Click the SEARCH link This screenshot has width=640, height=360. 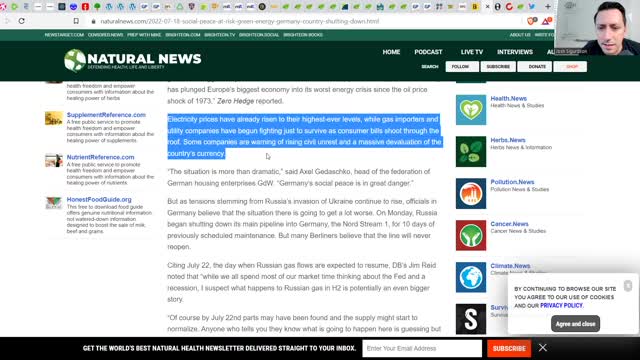[430, 67]
